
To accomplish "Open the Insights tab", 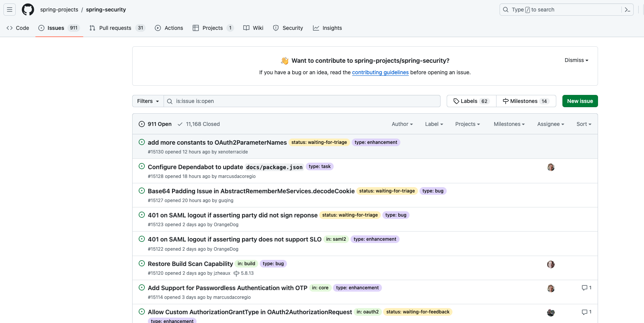I will point(328,28).
